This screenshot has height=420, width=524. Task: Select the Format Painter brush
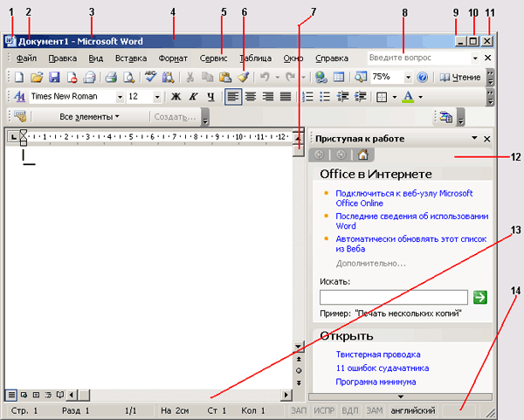[x=244, y=78]
